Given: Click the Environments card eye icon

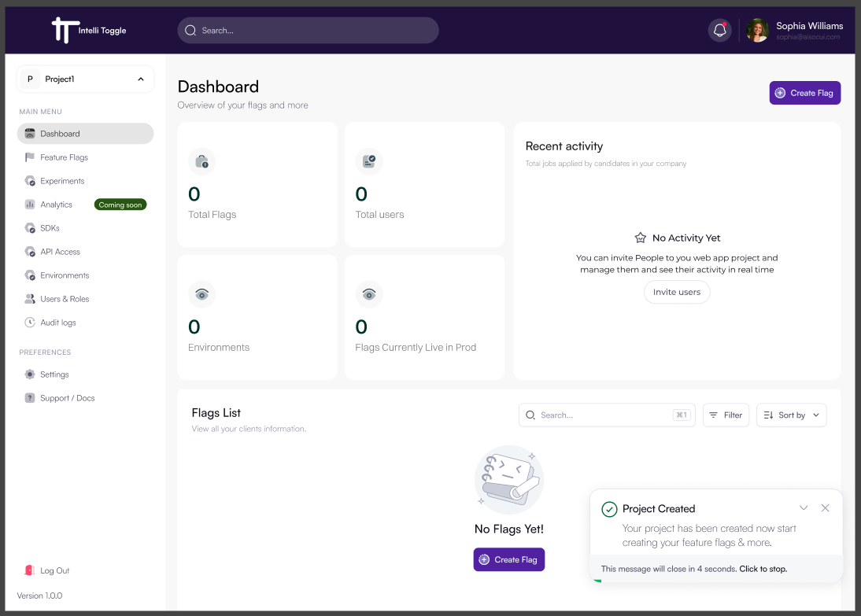Looking at the screenshot, I should tap(201, 294).
